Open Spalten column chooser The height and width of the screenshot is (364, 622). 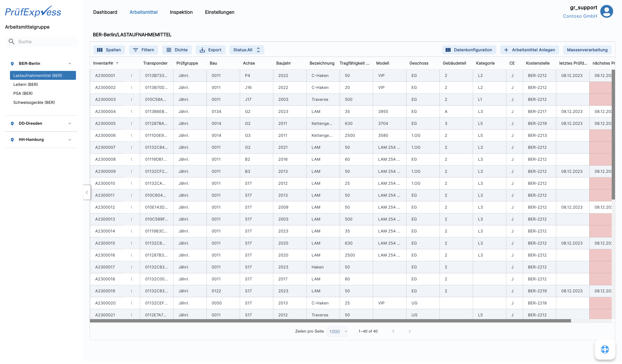coord(109,50)
